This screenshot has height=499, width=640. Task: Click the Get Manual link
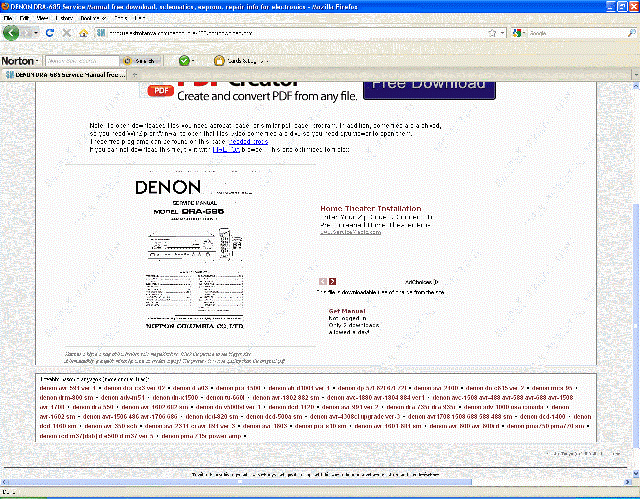click(x=347, y=311)
